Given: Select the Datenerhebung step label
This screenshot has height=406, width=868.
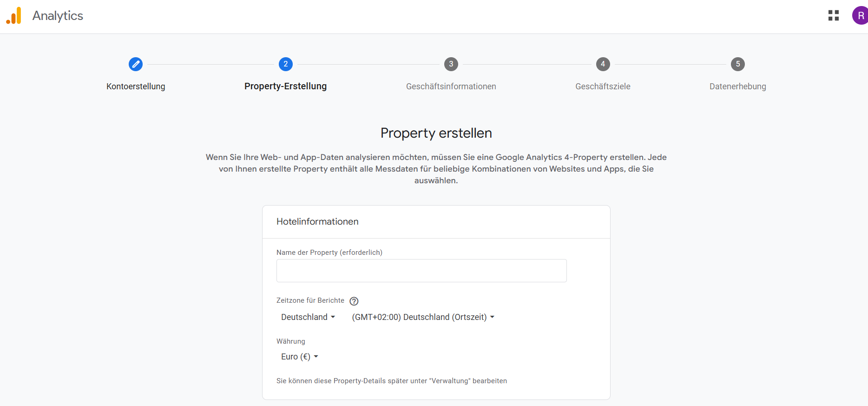Looking at the screenshot, I should point(737,87).
